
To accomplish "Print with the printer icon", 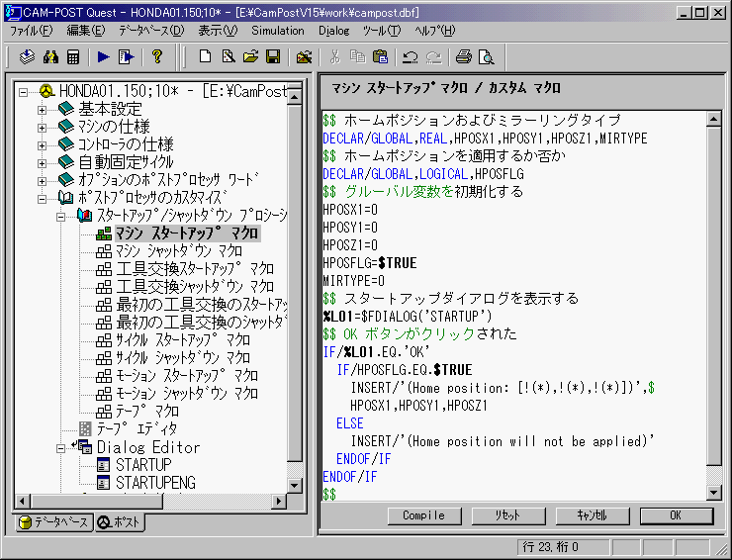I will click(x=464, y=57).
